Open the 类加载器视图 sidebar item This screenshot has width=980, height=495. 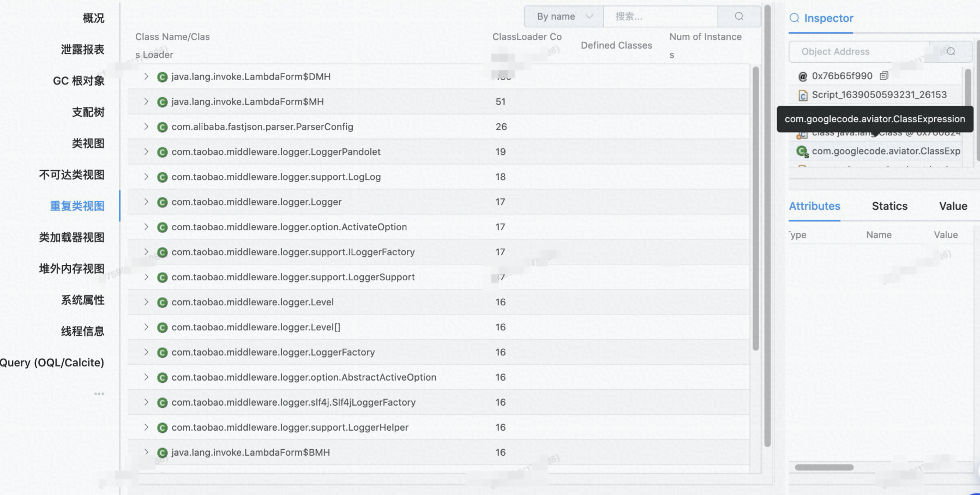(x=71, y=238)
